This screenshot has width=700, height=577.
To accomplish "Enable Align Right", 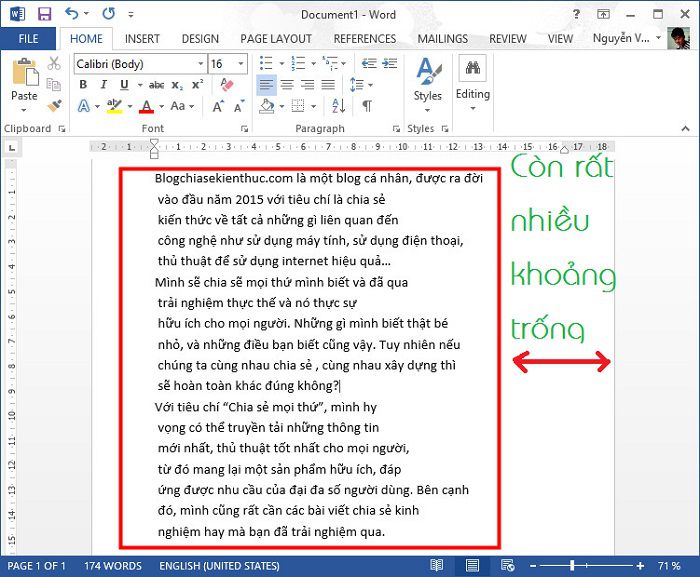I will (308, 84).
